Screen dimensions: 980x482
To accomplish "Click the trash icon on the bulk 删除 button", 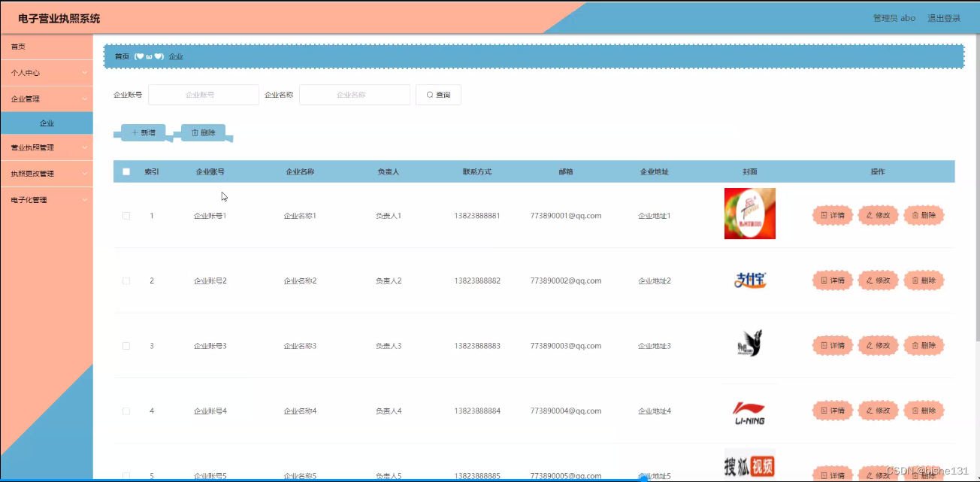I will point(194,132).
